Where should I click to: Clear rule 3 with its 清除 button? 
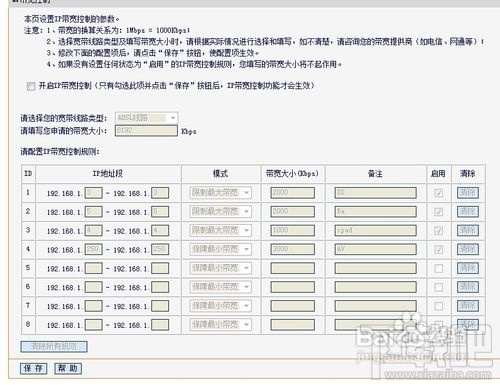pyautogui.click(x=468, y=230)
